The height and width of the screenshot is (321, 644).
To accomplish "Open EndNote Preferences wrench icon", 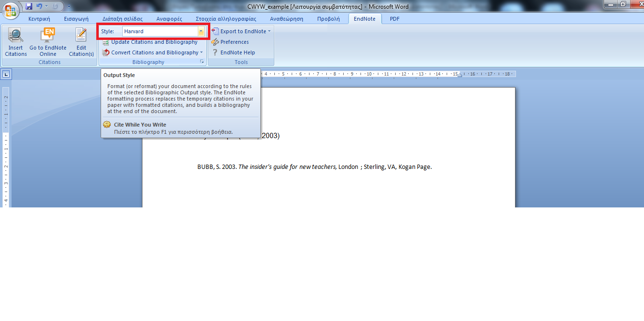I will [215, 42].
